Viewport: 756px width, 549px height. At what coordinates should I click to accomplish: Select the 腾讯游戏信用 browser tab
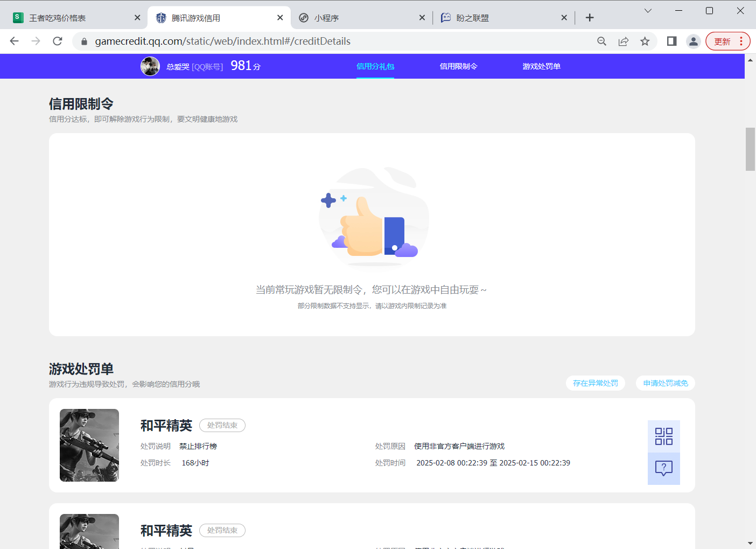coord(219,18)
